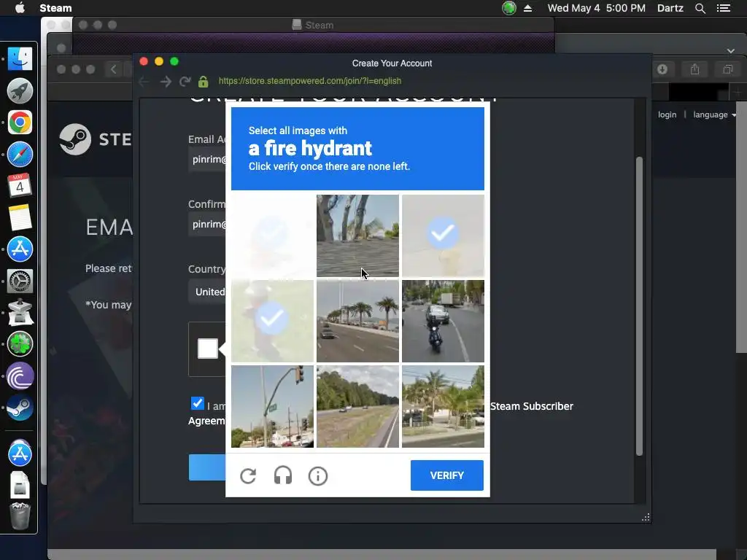Click the page reload icon

click(x=185, y=82)
